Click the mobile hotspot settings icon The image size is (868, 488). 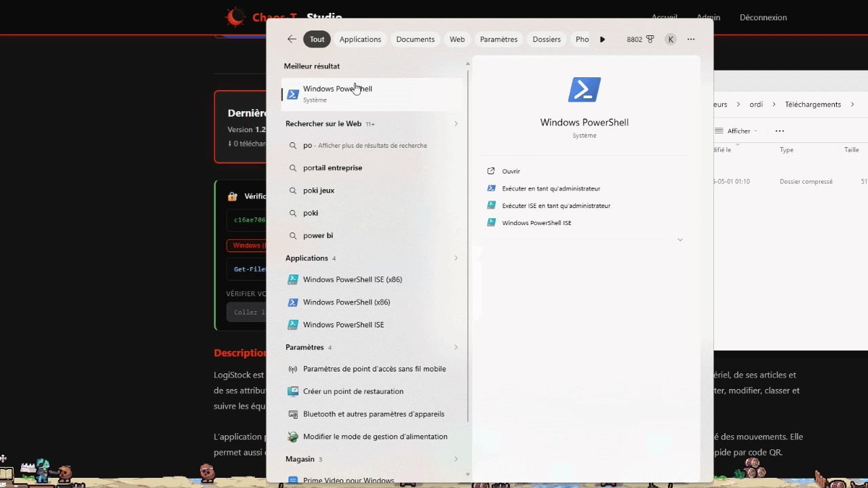pos(293,369)
